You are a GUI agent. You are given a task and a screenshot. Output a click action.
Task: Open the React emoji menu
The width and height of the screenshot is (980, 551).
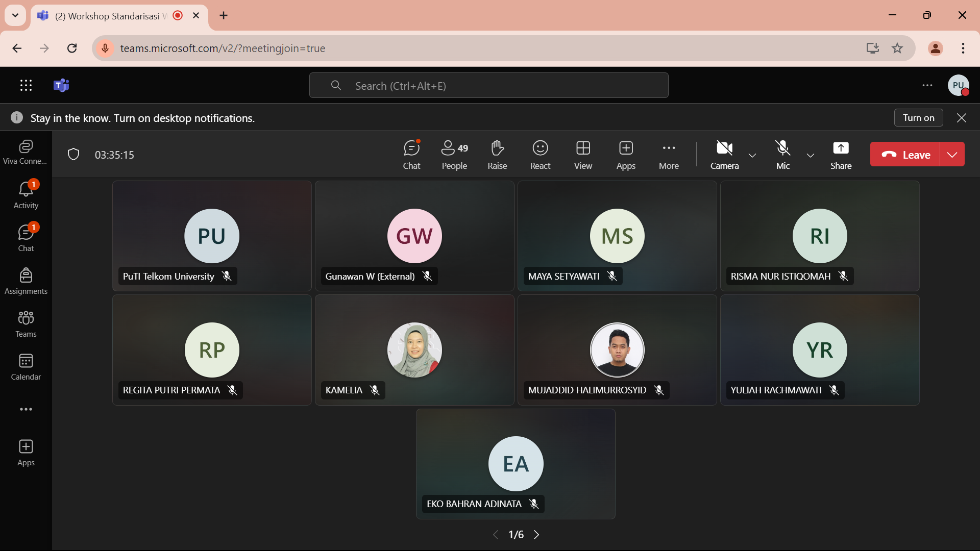pyautogui.click(x=540, y=155)
